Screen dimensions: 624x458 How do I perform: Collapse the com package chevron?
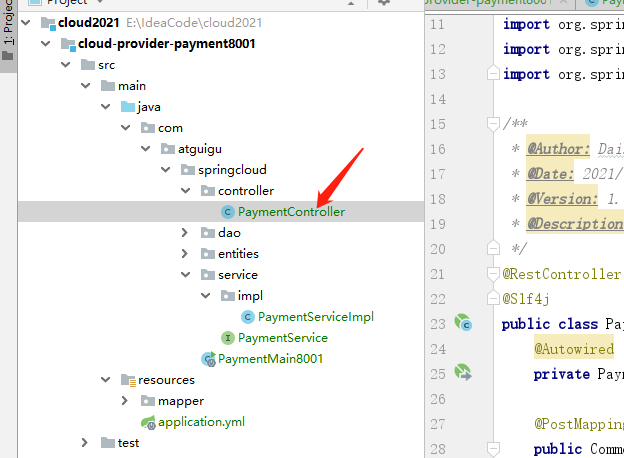(x=126, y=128)
